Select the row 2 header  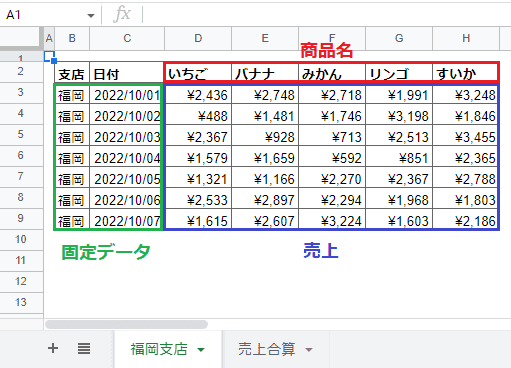point(21,71)
